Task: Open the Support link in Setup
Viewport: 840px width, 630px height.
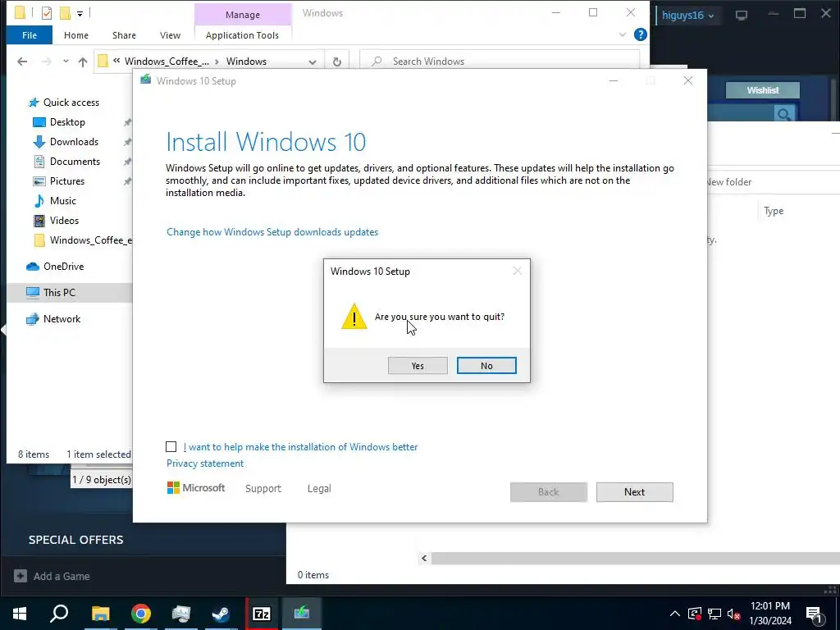Action: (263, 489)
